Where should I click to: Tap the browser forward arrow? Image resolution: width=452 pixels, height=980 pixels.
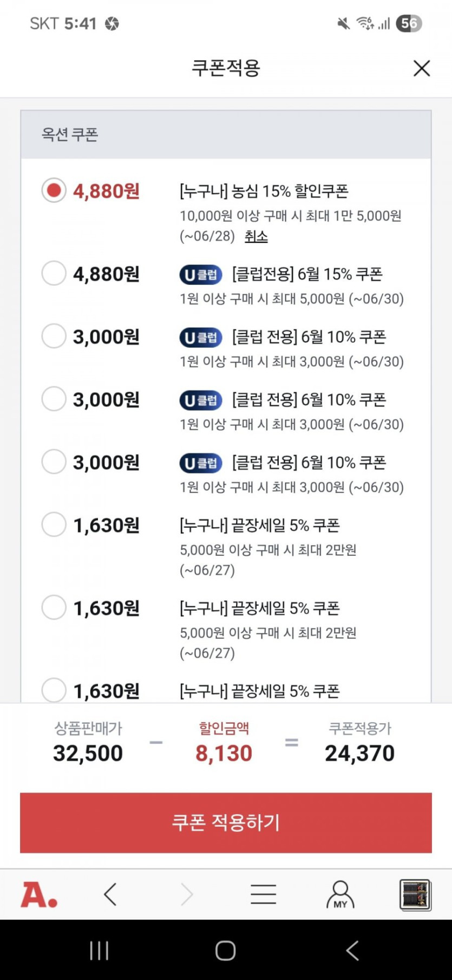click(187, 894)
